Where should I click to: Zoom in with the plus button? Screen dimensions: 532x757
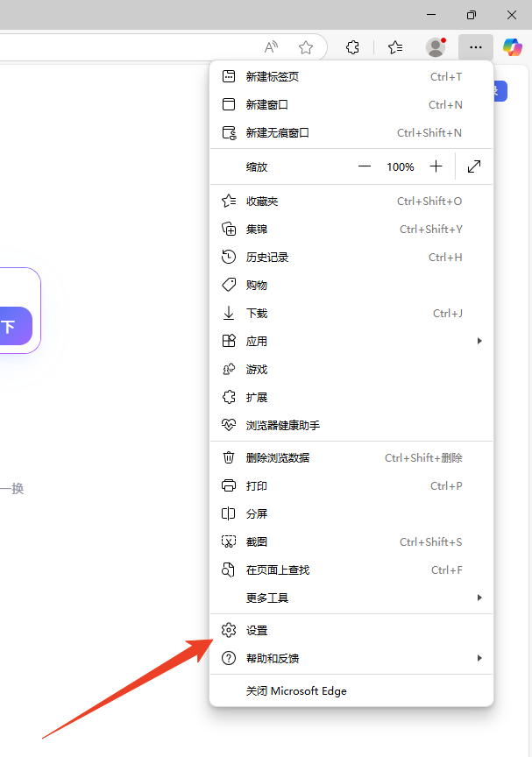pyautogui.click(x=436, y=166)
